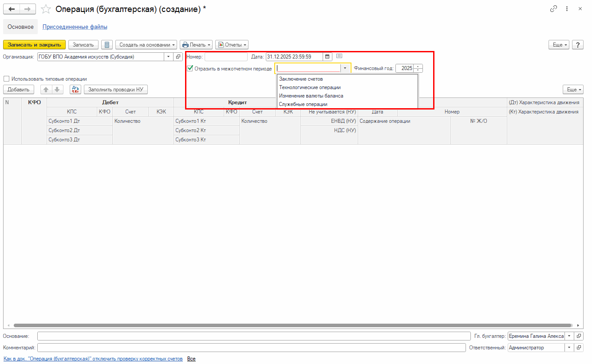Image resolution: width=592 pixels, height=364 pixels.
Task: Choose 'Технологические операции' option
Action: (x=310, y=87)
